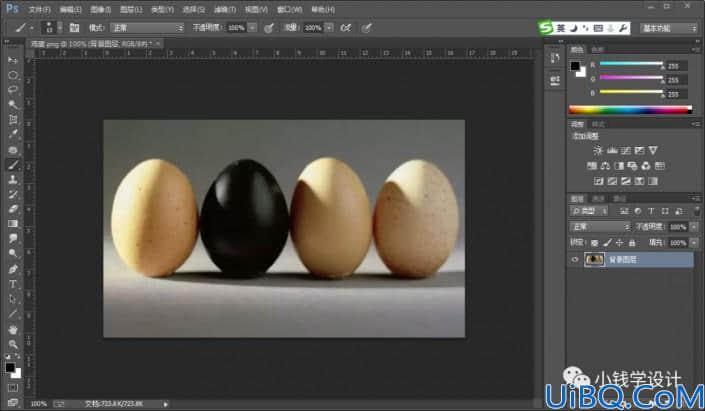Add a Brightness/Contrast adjustment
The width and height of the screenshot is (705, 411).
coord(598,151)
